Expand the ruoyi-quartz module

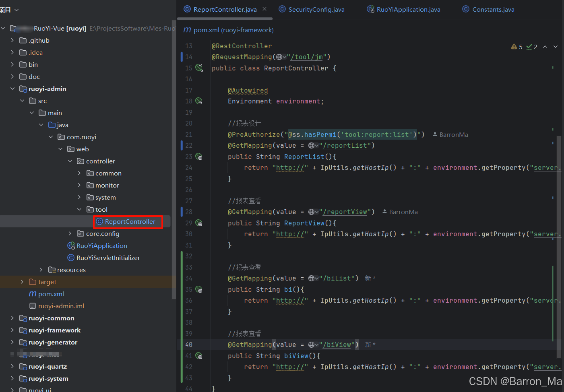12,366
